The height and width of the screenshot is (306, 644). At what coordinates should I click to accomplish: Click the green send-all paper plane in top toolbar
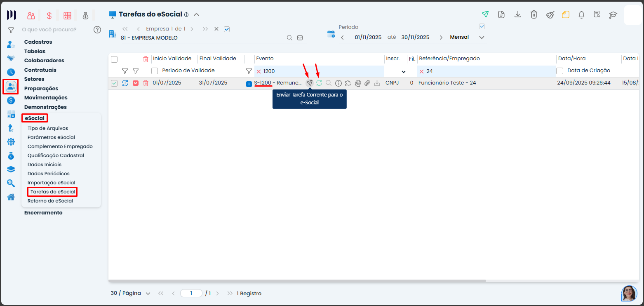[485, 14]
